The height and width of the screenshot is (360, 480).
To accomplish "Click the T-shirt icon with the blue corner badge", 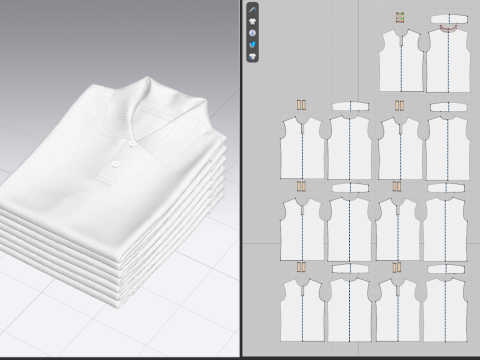I will (253, 56).
